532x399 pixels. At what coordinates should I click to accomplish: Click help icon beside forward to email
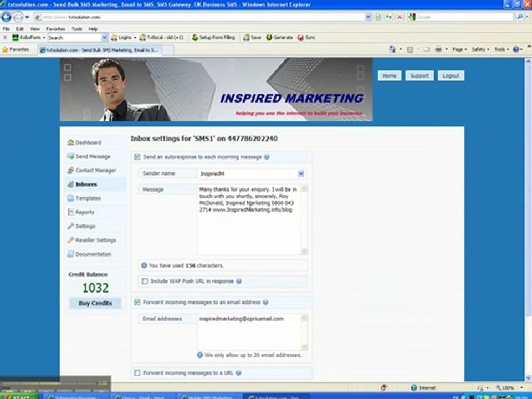[x=265, y=303]
